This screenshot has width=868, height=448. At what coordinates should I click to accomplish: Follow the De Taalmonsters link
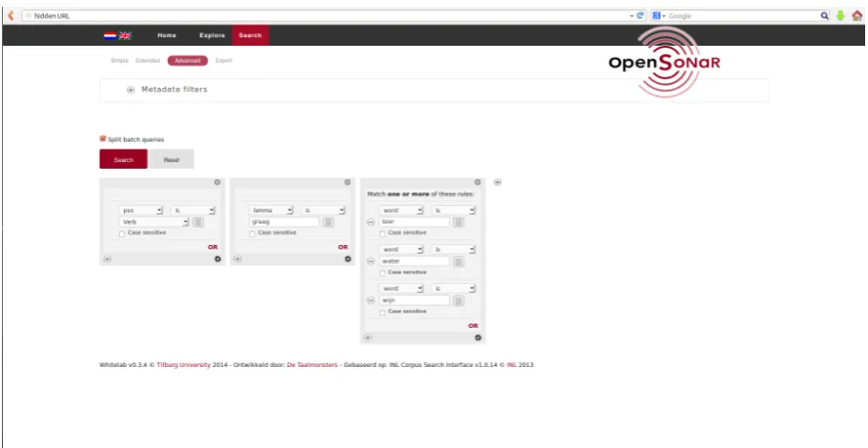click(313, 365)
